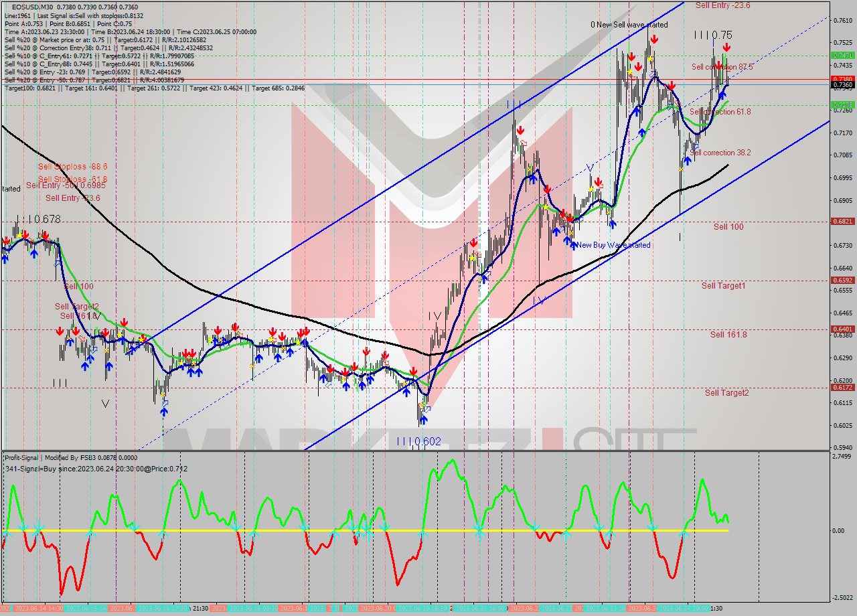Image resolution: width=857 pixels, height=616 pixels.
Task: Click the 0.6290 value on the price axis
Action: click(842, 358)
